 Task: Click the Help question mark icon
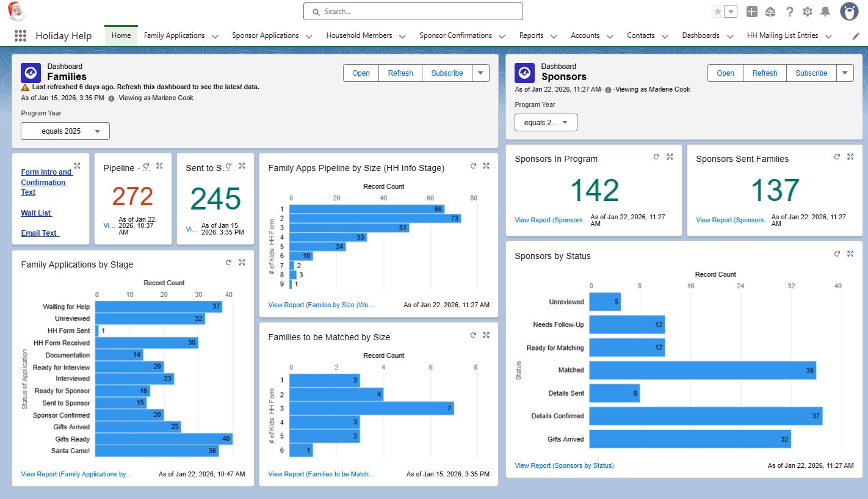click(x=789, y=12)
